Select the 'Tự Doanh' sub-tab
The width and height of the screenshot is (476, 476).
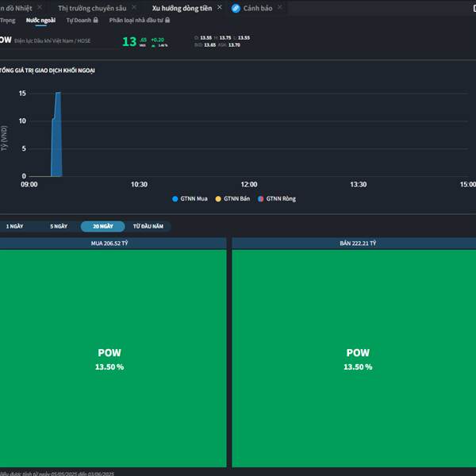coord(79,21)
